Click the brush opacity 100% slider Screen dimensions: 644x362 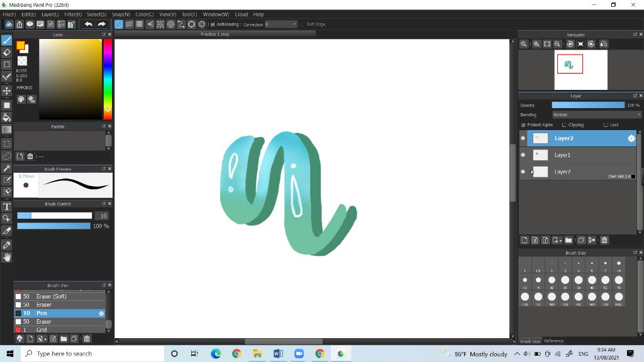pos(54,226)
